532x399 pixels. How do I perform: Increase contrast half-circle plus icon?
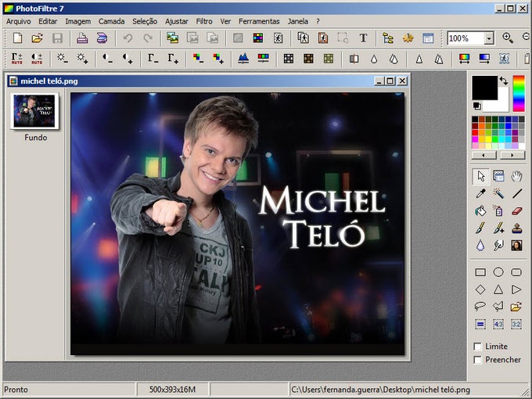[x=128, y=59]
